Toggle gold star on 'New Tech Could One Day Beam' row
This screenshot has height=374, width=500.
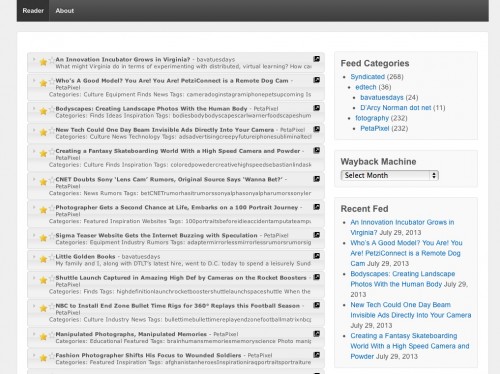coord(43,132)
